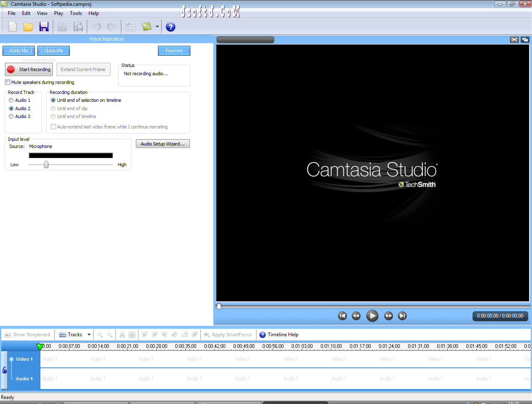Open the Audio Setup Wizard
This screenshot has width=532, height=404.
tap(163, 144)
